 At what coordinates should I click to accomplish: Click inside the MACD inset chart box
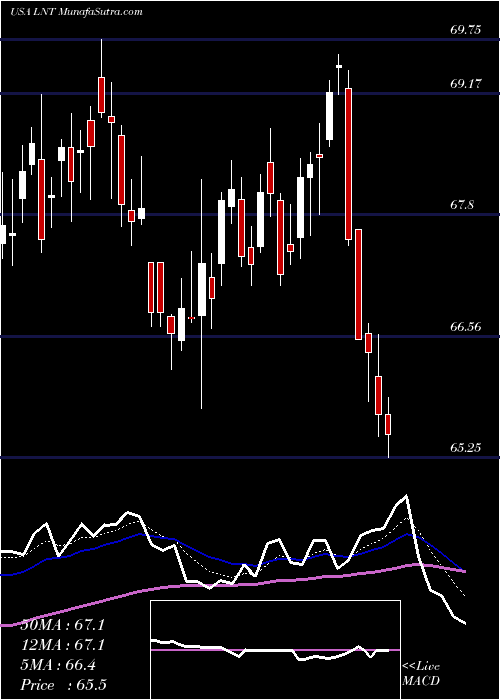(275, 650)
